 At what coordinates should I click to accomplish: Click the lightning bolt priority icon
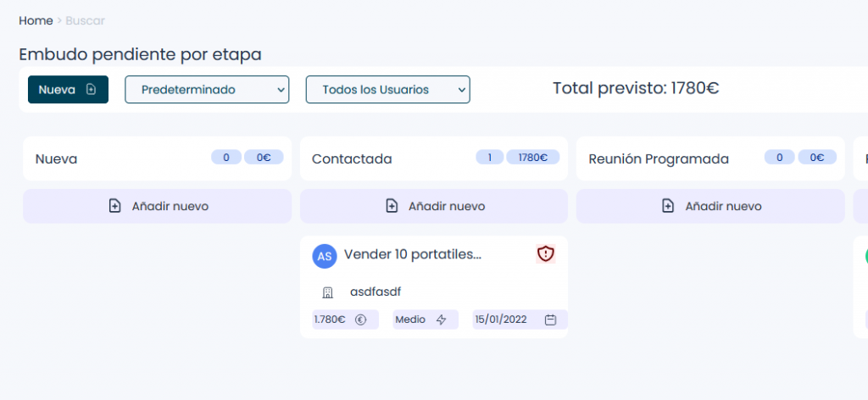[x=441, y=319]
